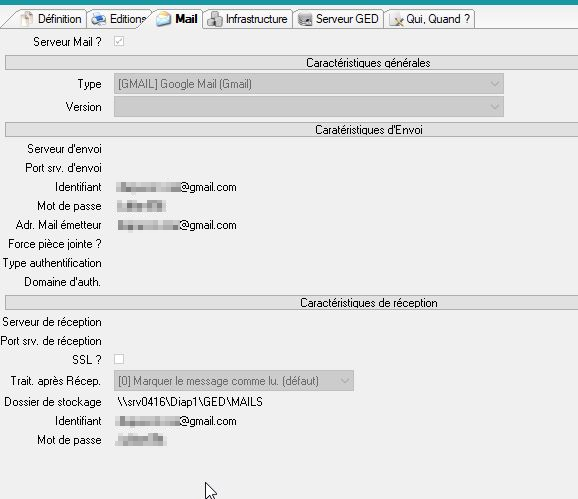Click the sending Identifiant gmail field
578x499 pixels.
pyautogui.click(x=176, y=187)
